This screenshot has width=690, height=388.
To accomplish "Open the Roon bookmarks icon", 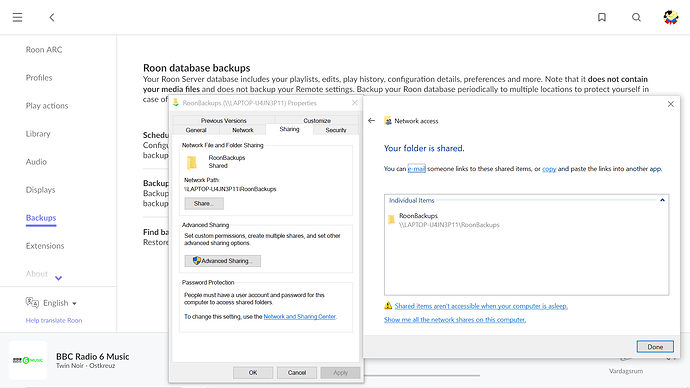I will [x=602, y=17].
